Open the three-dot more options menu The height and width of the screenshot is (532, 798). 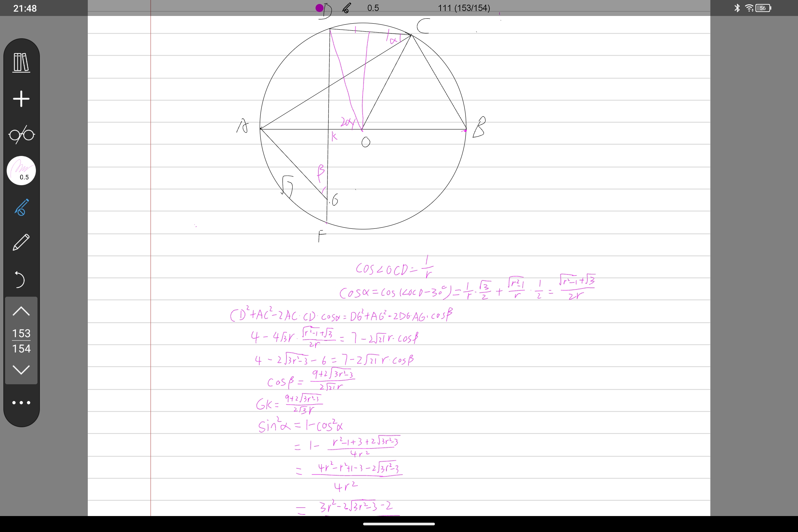coord(21,403)
